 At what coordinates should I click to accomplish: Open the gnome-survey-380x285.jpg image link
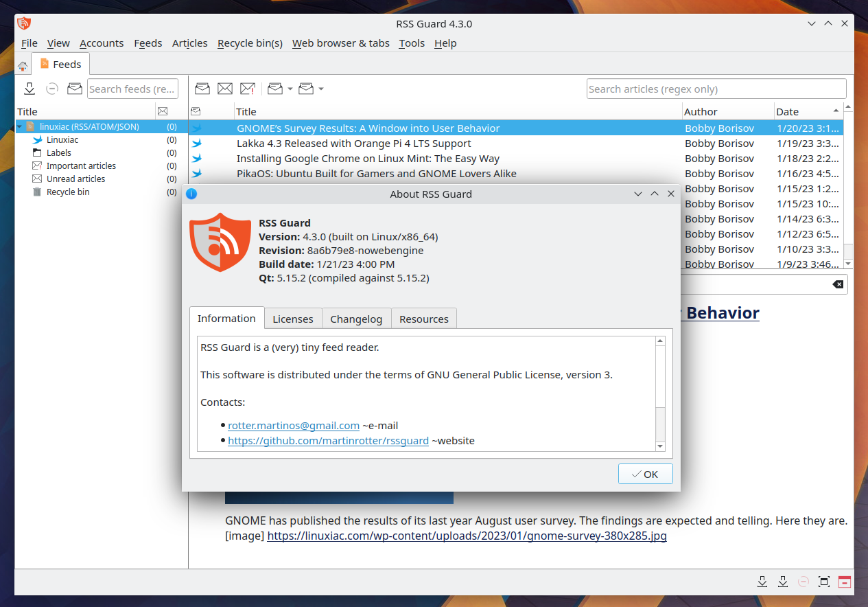[467, 536]
